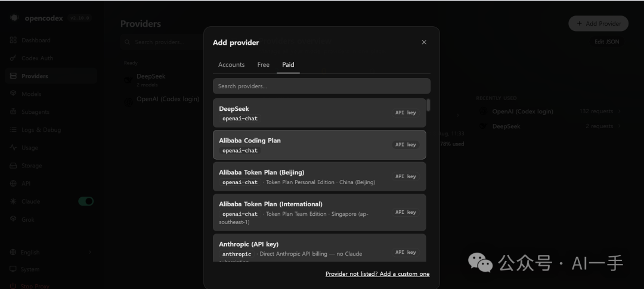
Task: Click the English language globe icon
Action: pyautogui.click(x=13, y=252)
